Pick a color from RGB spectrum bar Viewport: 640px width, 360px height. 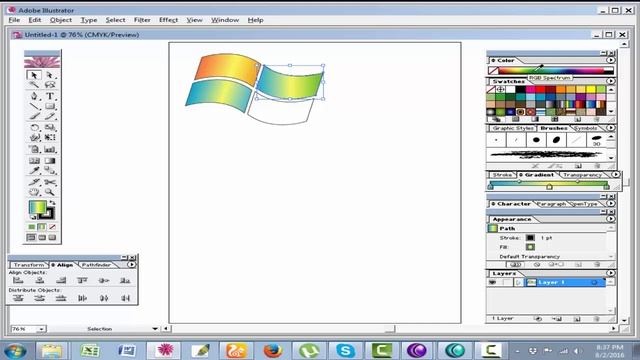click(551, 71)
